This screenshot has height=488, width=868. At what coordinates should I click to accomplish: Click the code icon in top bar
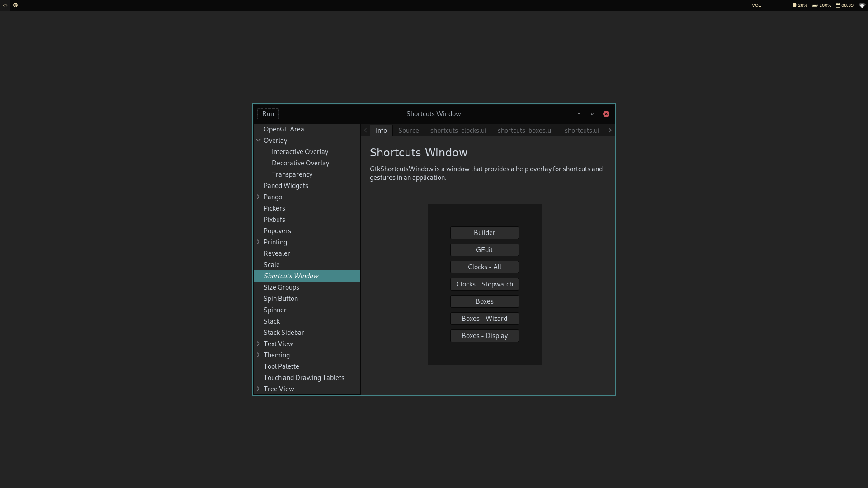click(x=5, y=5)
